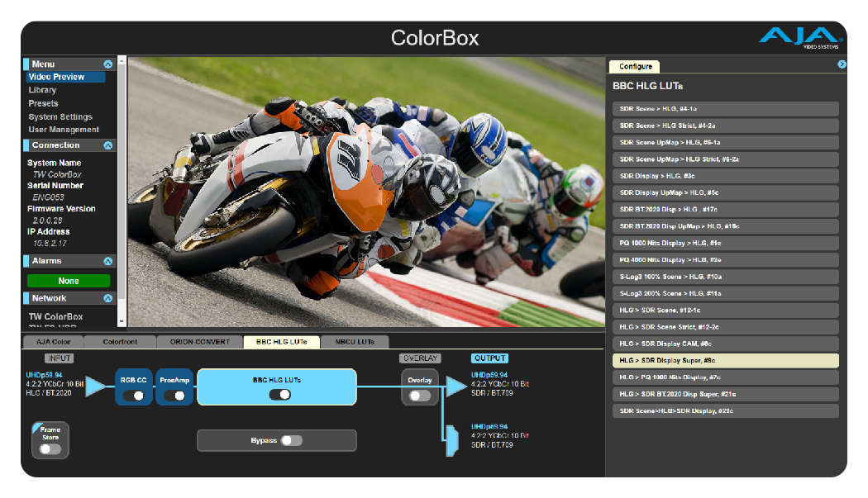Click the OUTPUT stage label
The image size is (868, 498).
(490, 358)
